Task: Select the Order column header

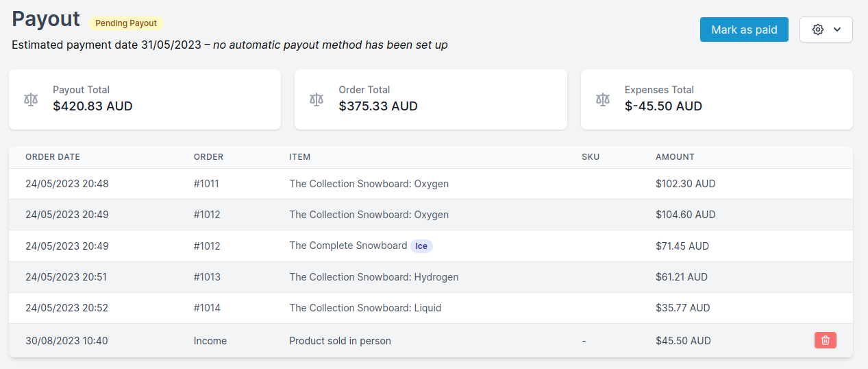Action: point(208,157)
